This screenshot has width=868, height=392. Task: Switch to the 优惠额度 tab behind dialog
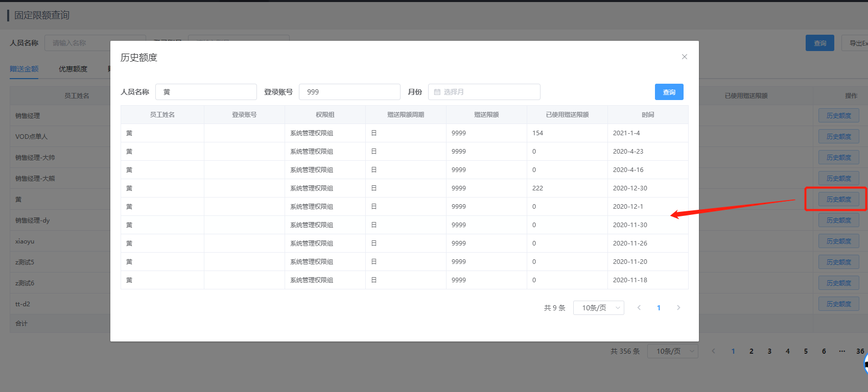coord(73,69)
